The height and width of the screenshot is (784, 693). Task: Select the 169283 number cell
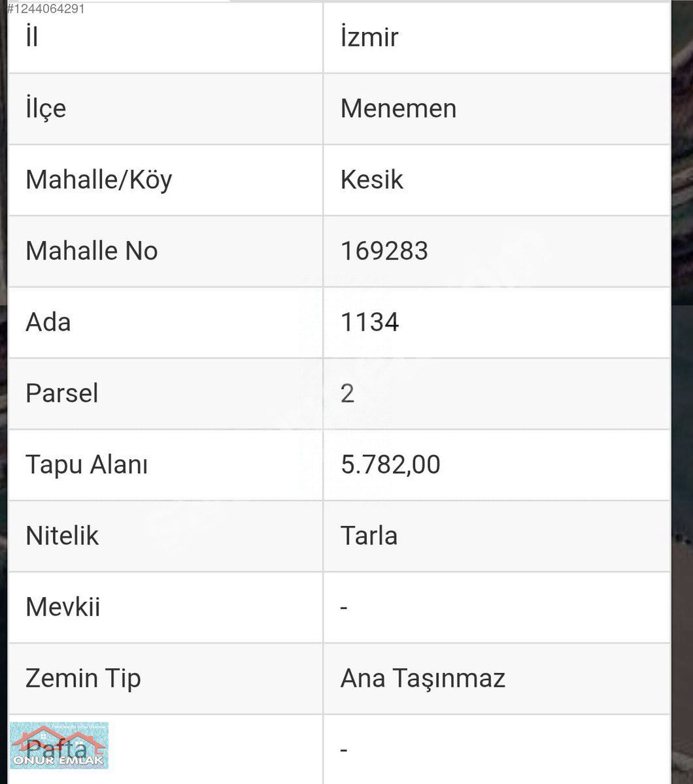tap(384, 251)
